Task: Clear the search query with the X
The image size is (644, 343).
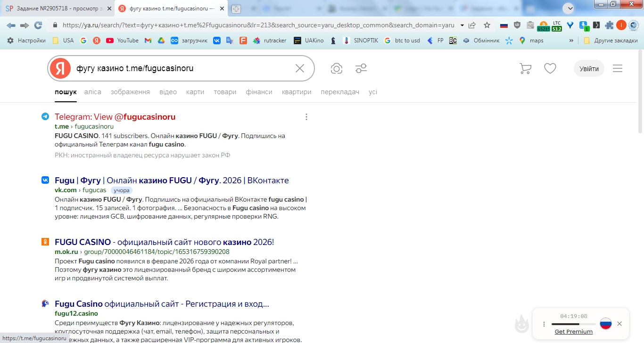Action: tap(300, 69)
